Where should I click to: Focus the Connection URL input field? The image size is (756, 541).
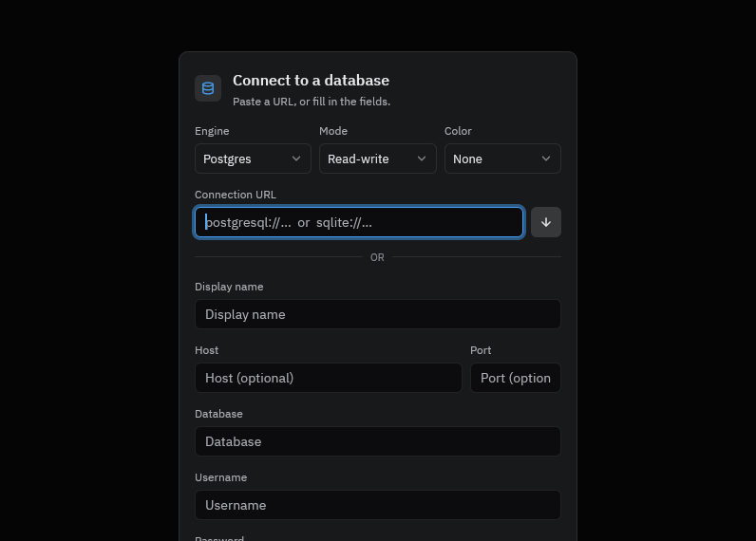tap(359, 222)
